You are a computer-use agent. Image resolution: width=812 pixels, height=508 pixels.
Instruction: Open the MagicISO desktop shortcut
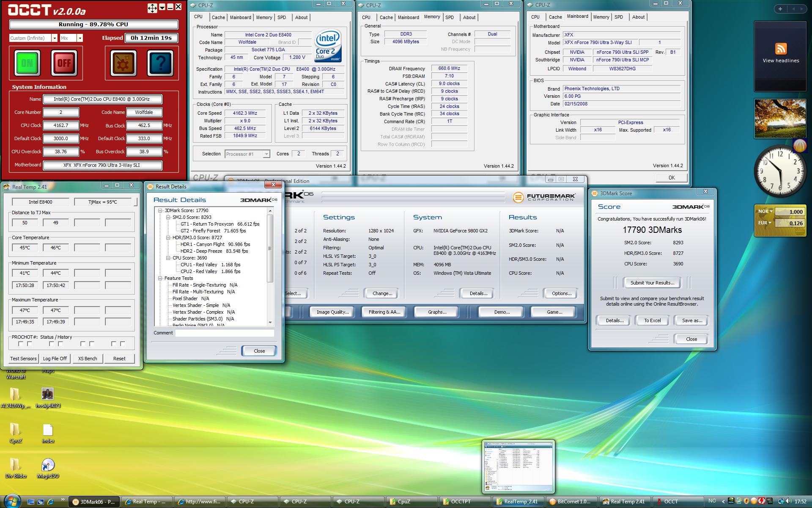[x=48, y=465]
